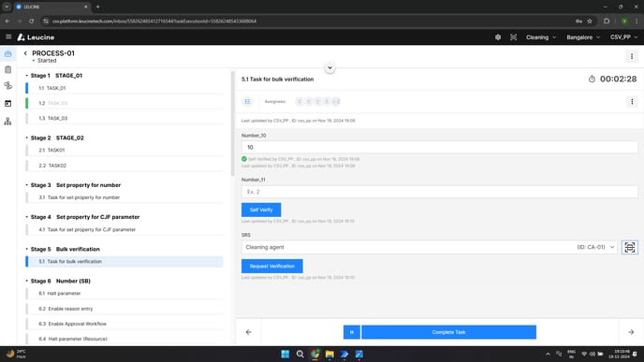
Task: Open the calendar sidebar icon
Action: [x=8, y=104]
